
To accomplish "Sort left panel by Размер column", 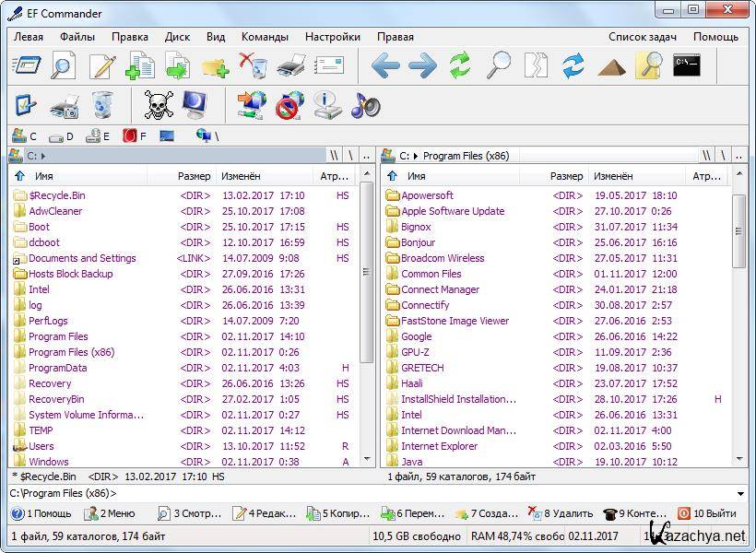I will 194,176.
